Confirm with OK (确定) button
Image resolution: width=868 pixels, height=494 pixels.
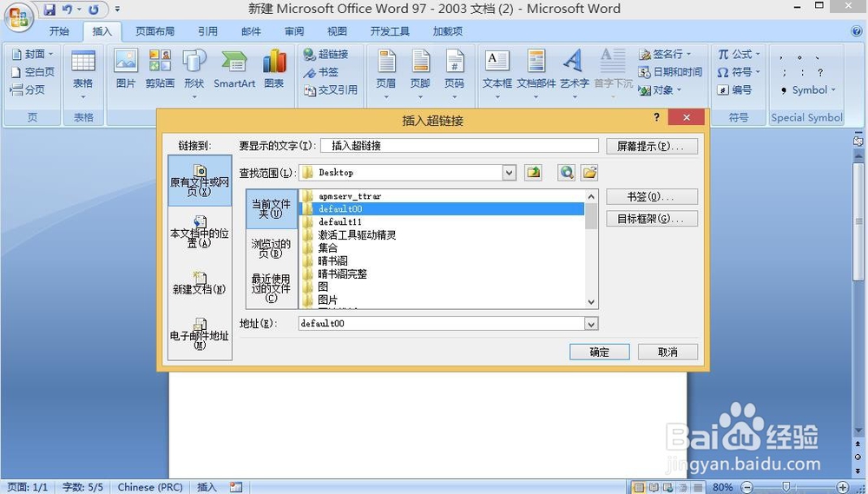(600, 352)
